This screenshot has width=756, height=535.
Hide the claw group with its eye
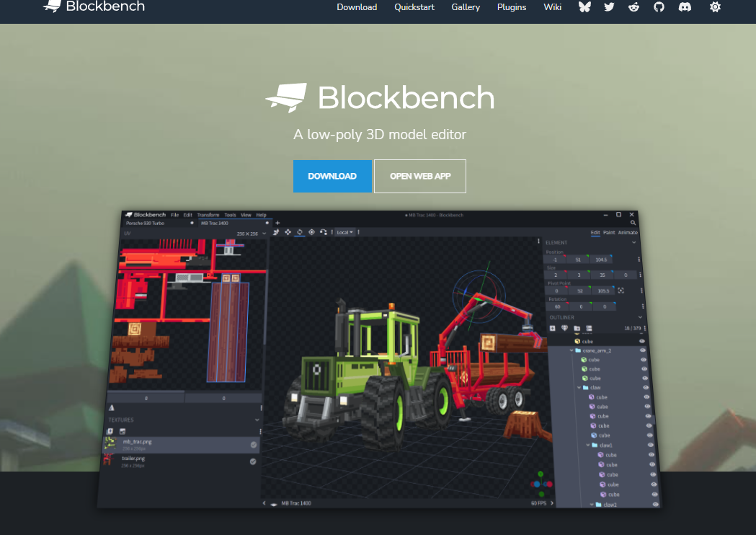(x=646, y=388)
